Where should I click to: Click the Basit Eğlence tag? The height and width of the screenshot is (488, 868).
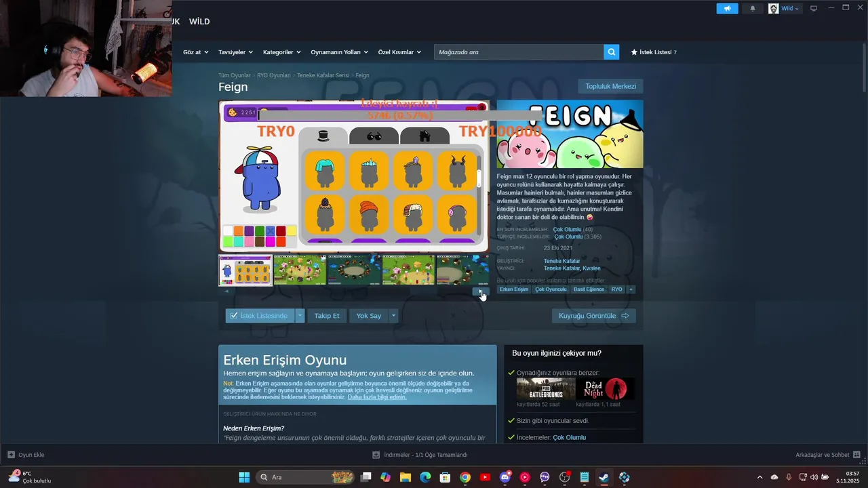589,289
